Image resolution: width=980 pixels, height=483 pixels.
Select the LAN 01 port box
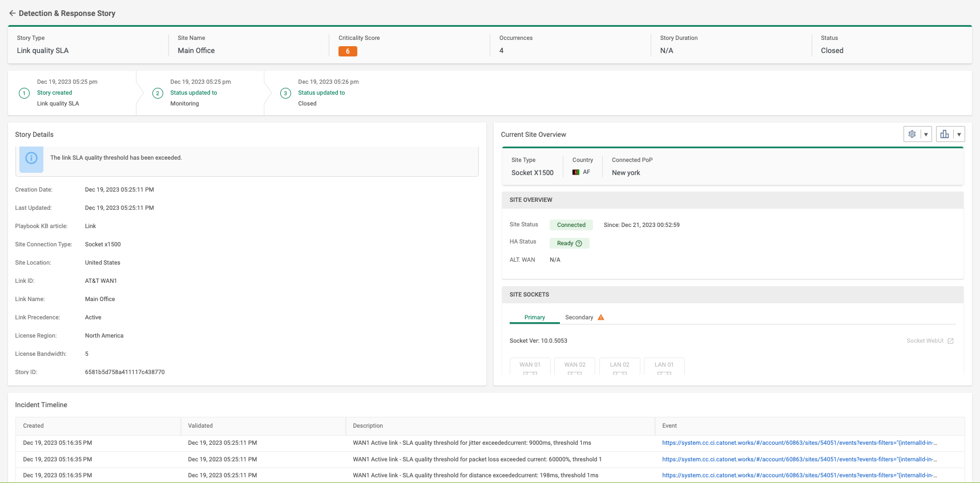click(664, 366)
